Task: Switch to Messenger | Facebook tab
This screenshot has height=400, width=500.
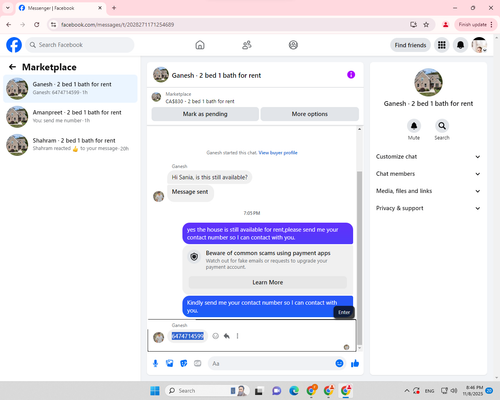Action: pyautogui.click(x=61, y=8)
